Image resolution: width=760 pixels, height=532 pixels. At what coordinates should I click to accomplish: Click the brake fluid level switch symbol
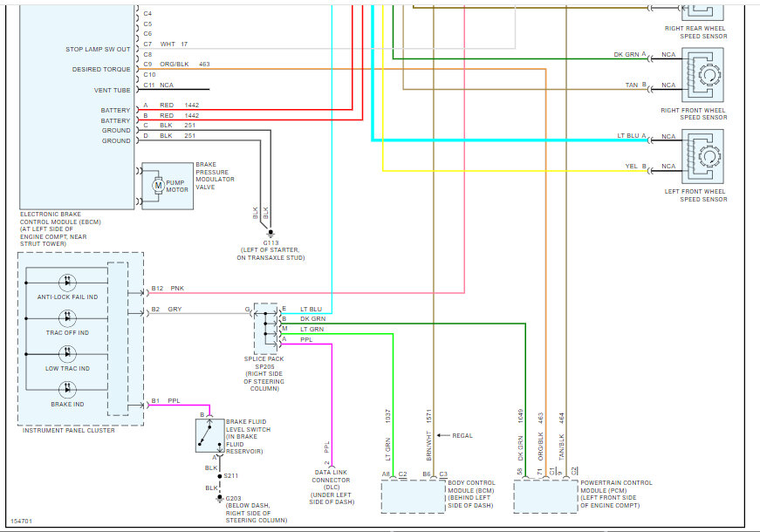point(209,435)
